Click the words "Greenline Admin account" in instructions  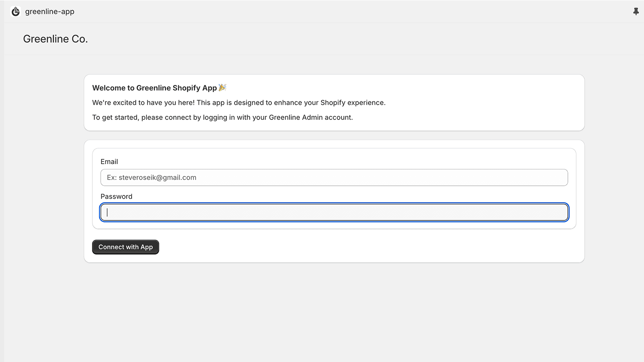pyautogui.click(x=310, y=117)
